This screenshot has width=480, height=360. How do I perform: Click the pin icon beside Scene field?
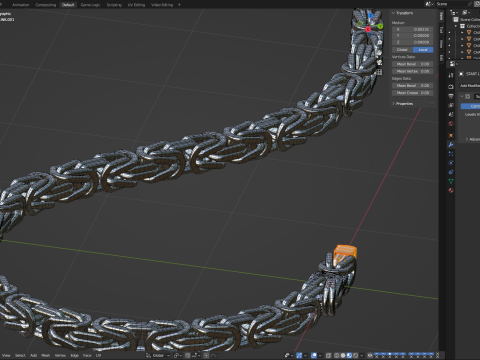tap(470, 4)
